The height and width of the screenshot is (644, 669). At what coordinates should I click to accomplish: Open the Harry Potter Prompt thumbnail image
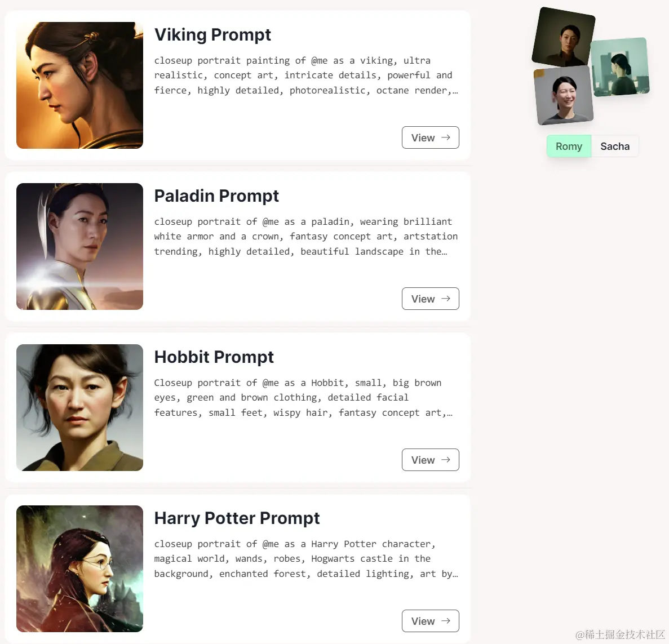click(80, 569)
